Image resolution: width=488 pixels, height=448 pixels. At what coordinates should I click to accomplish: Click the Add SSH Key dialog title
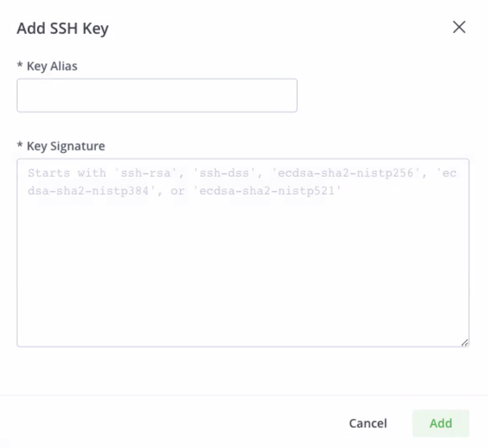[62, 28]
